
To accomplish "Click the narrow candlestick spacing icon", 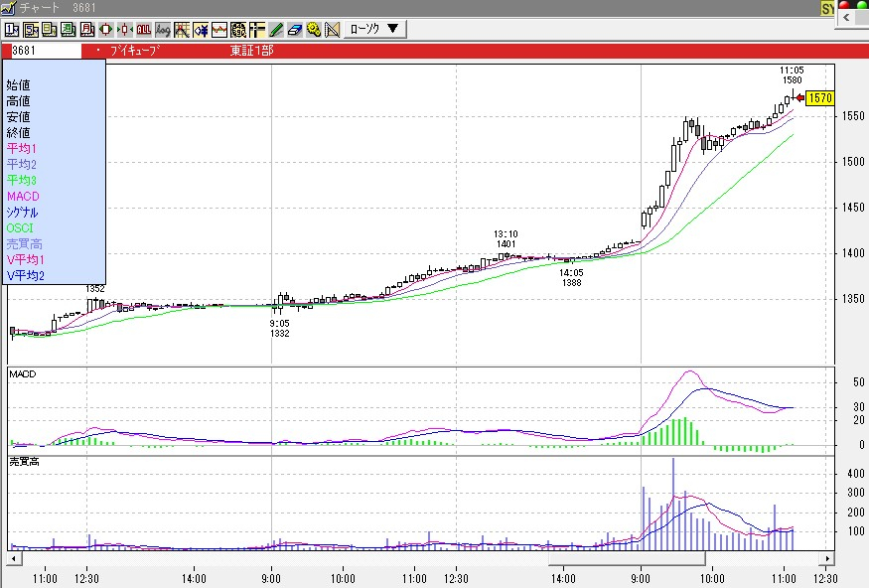I will point(125,29).
